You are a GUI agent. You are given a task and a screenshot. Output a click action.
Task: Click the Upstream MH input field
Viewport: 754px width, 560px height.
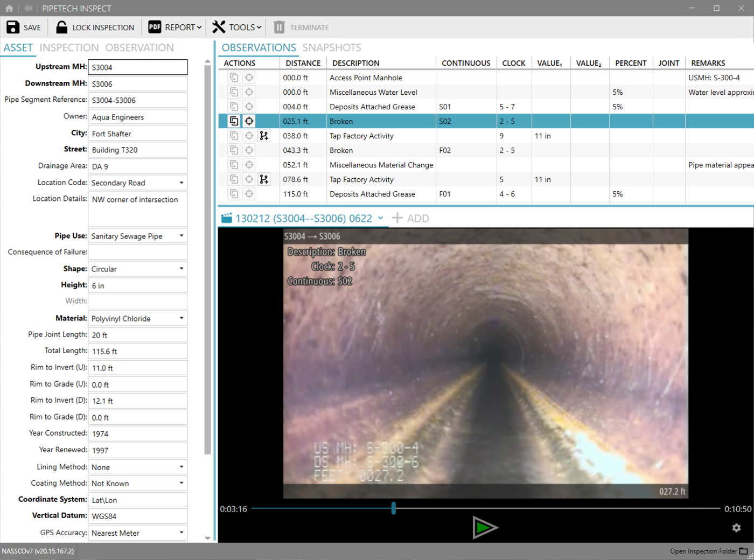[137, 67]
